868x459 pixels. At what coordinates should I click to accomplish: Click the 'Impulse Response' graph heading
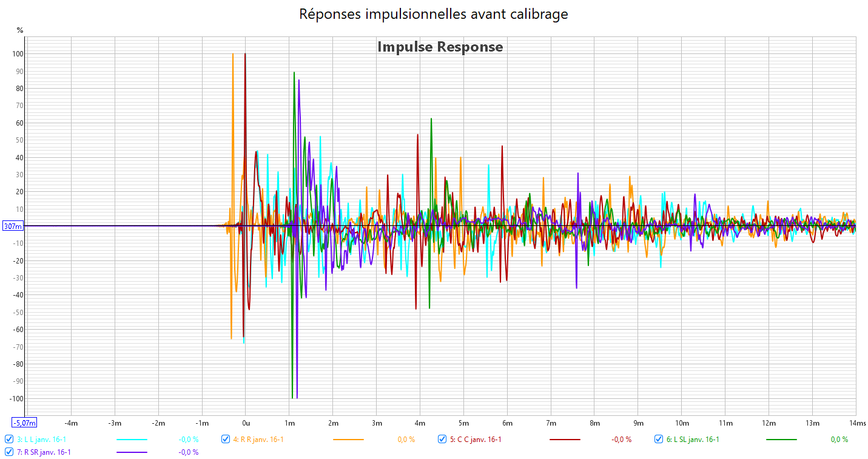440,47
